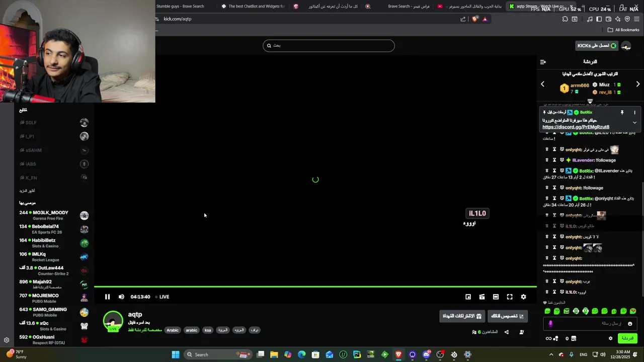Viewport: 644px width, 362px height.
Task: Collapse the chat panel
Action: 543,62
